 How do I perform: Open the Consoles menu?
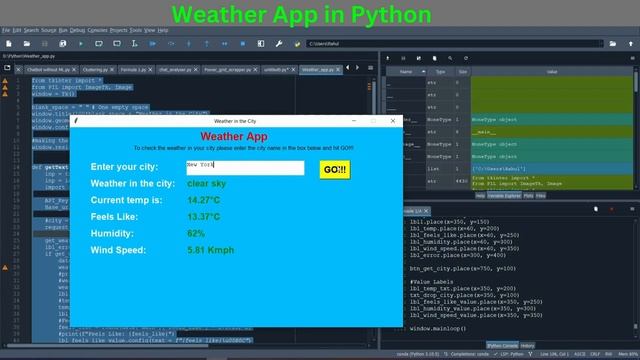click(97, 30)
